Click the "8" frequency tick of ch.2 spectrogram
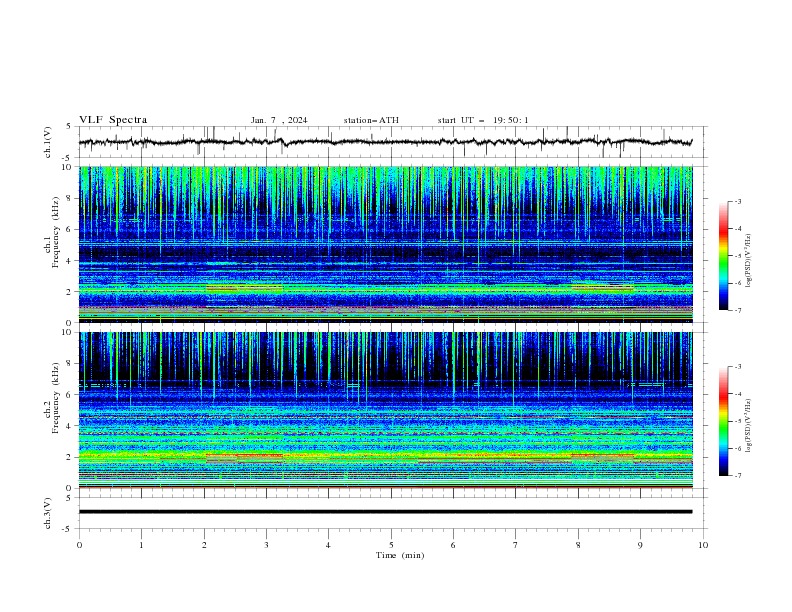This screenshot has width=792, height=612. tap(70, 364)
